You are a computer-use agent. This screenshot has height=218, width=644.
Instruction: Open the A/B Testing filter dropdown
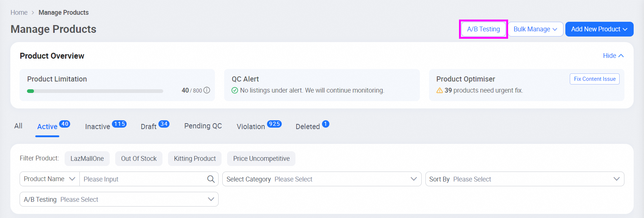(x=118, y=199)
